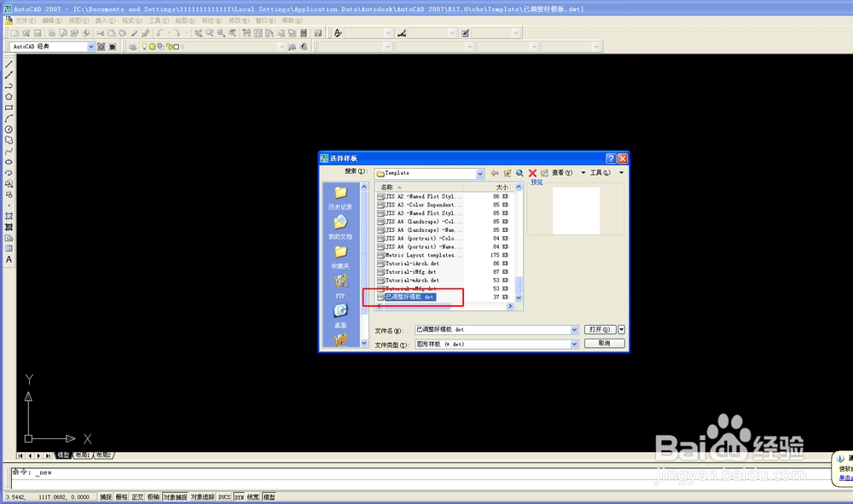Click the Undo arrow icon
This screenshot has height=504, width=853.
pyautogui.click(x=160, y=33)
